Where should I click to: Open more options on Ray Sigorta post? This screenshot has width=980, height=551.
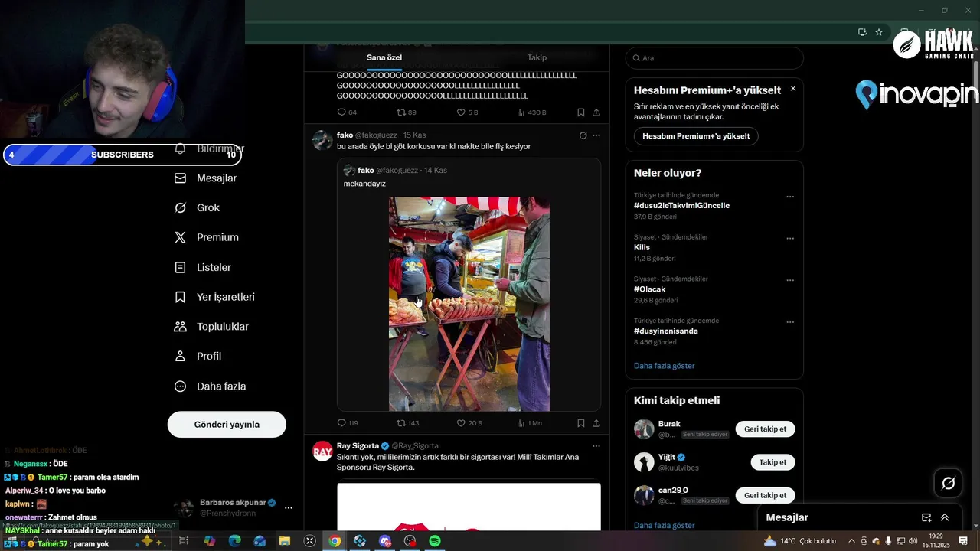click(596, 446)
